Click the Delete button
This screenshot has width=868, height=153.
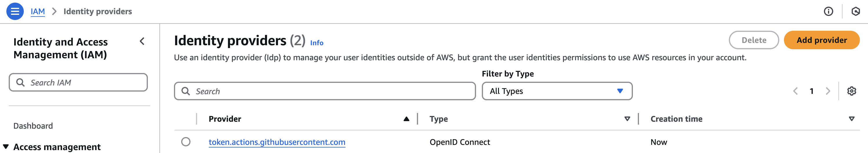pyautogui.click(x=754, y=40)
